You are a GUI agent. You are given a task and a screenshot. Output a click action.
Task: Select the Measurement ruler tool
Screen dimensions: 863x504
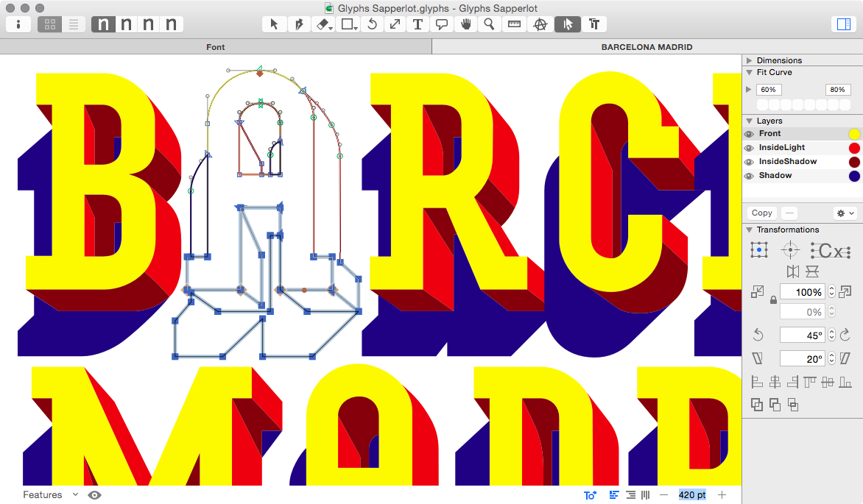pos(513,24)
